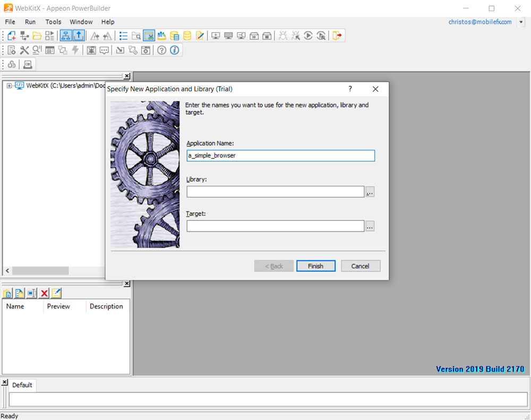Click the Modify clip pencil-note icon
531x420 pixels.
(x=57, y=293)
